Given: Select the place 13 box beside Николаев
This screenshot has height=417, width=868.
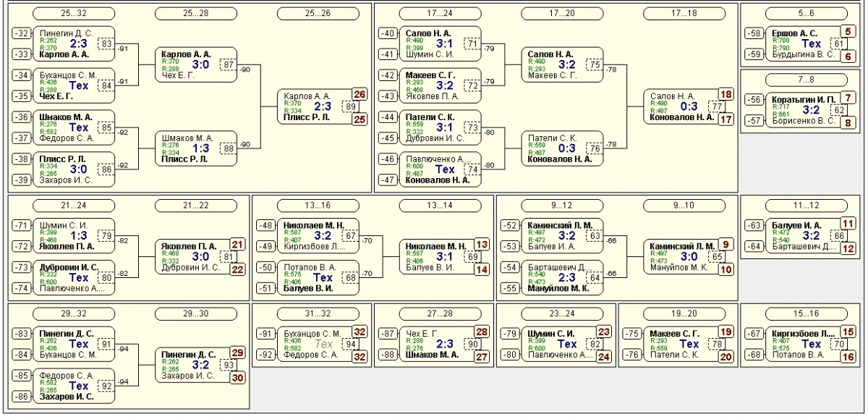Looking at the screenshot, I should pos(482,244).
